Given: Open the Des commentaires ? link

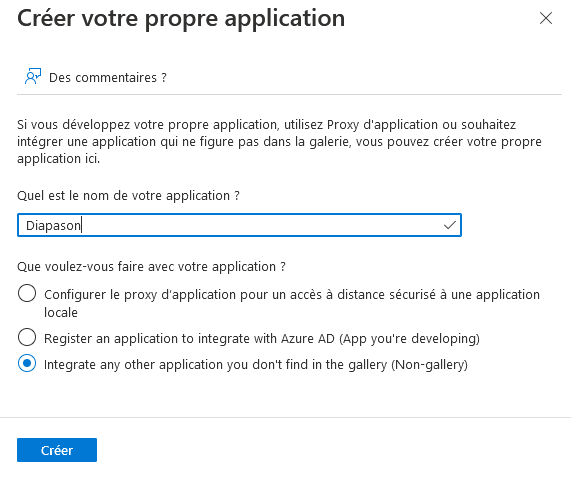Looking at the screenshot, I should 107,78.
